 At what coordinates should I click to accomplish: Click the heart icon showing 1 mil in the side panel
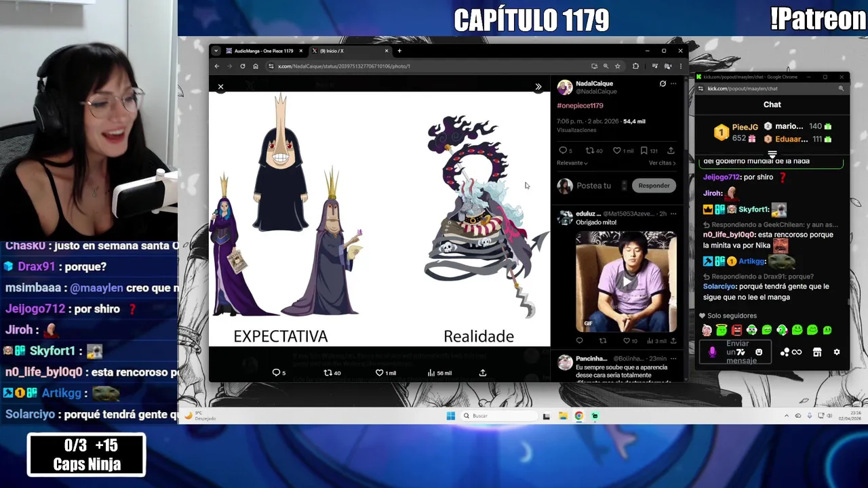[x=617, y=150]
